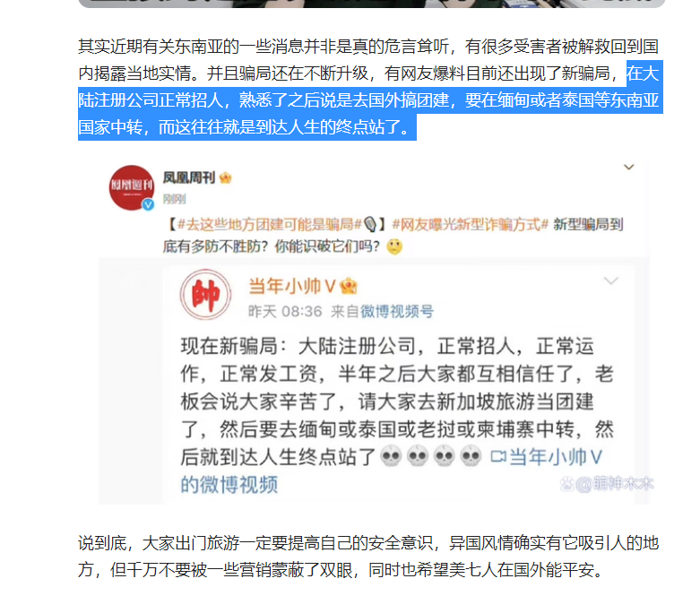Open hashtag #去这些地方团建可能是骗局#
Screen dimensions: 700x596
coord(269,224)
